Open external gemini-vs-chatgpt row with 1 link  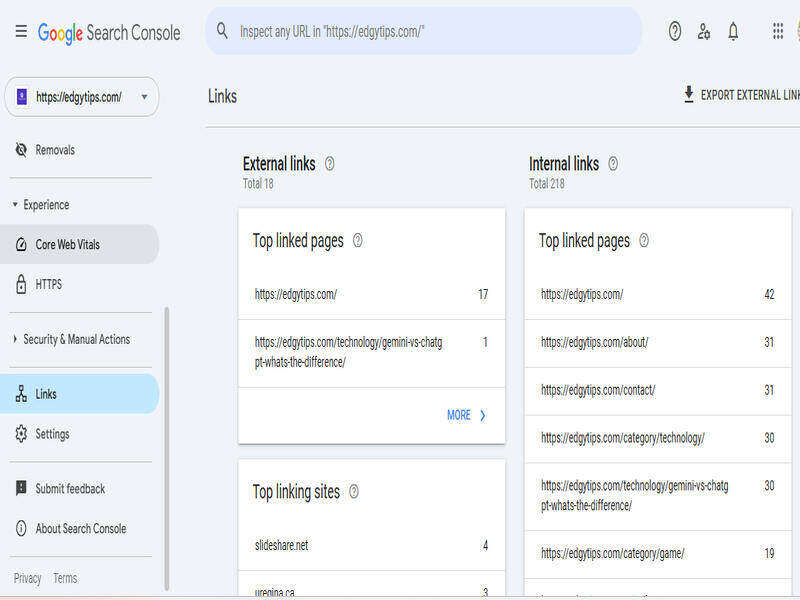(371, 353)
